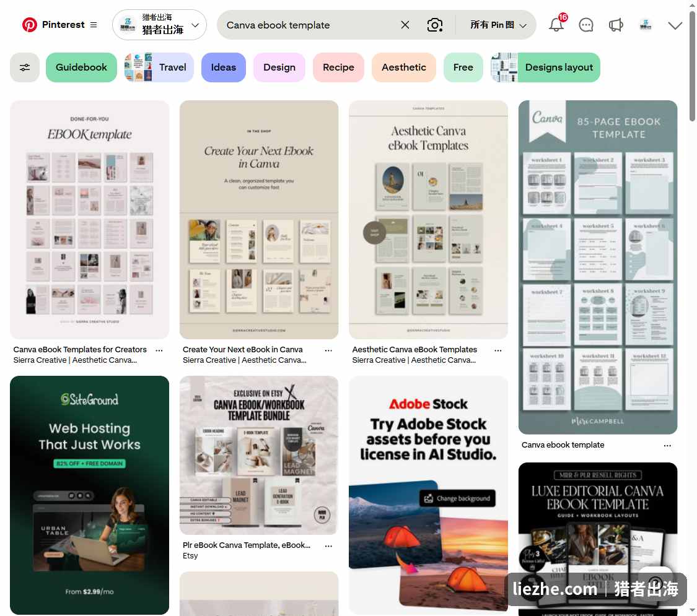The width and height of the screenshot is (697, 616).
Task: Select the Aesthetic filter chip
Action: click(403, 67)
